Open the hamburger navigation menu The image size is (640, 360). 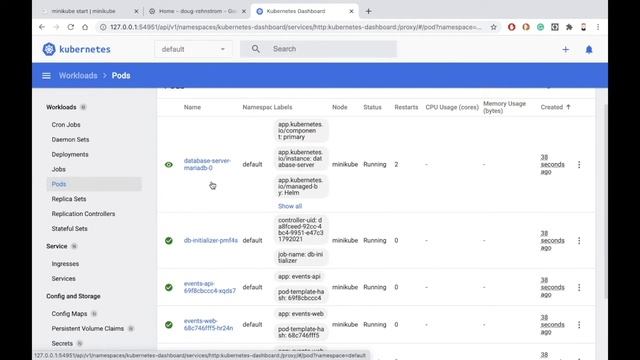[x=46, y=76]
